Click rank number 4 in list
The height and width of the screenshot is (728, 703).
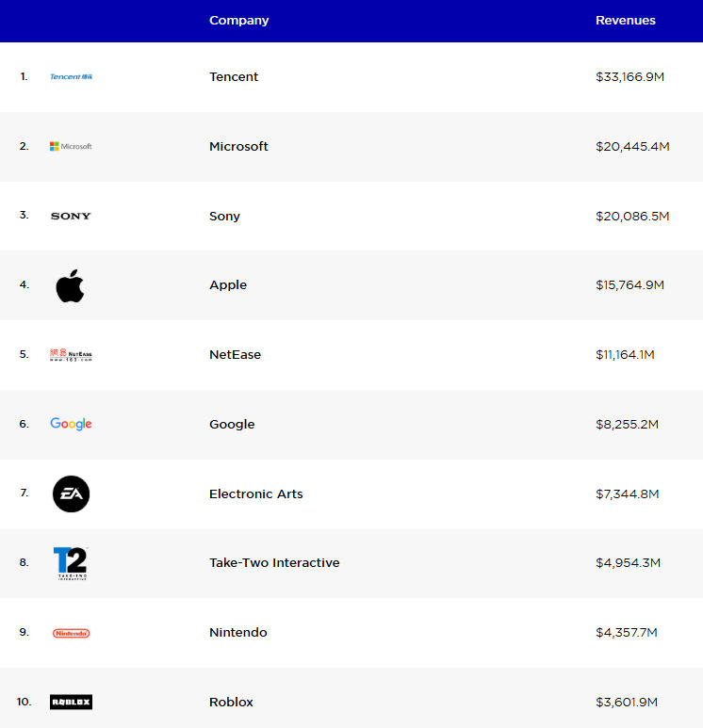25,285
